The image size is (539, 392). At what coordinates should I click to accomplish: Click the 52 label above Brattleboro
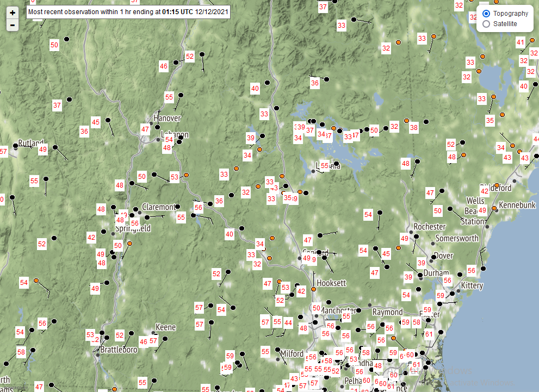pos(120,335)
